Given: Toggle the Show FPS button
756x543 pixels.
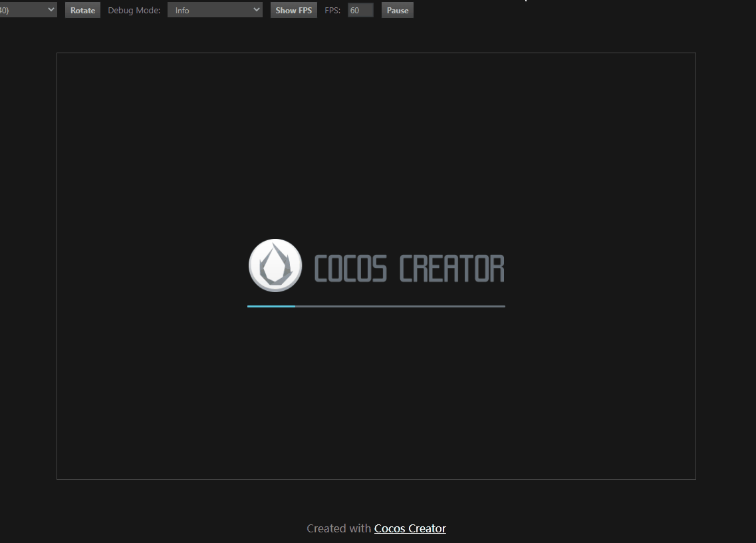Looking at the screenshot, I should click(293, 11).
